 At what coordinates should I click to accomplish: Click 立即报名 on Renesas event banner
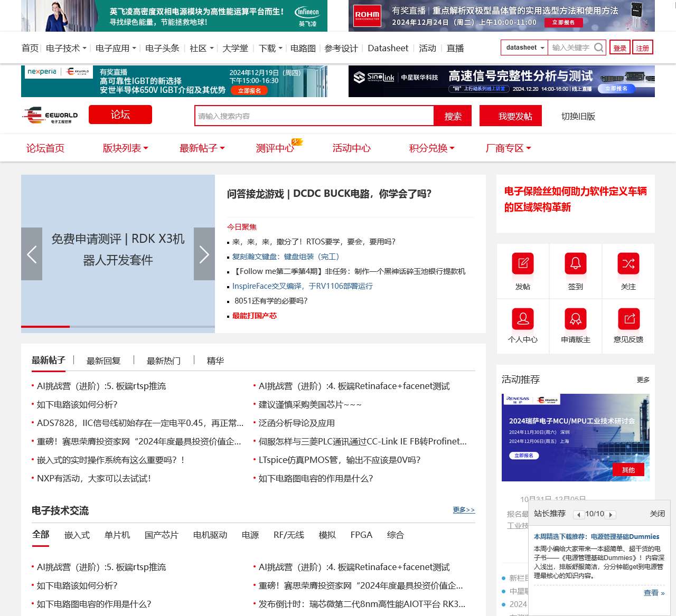(524, 456)
